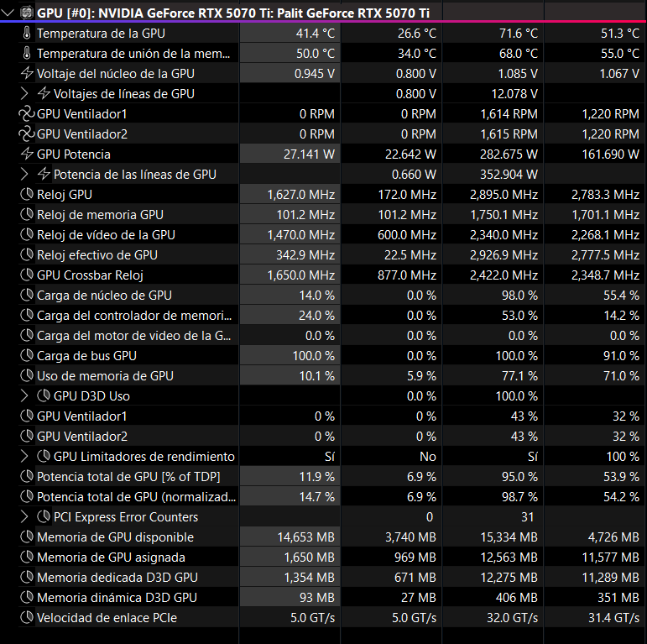Click the clock icon beside Reloj GPU
This screenshot has width=647, height=644.
coord(27,195)
